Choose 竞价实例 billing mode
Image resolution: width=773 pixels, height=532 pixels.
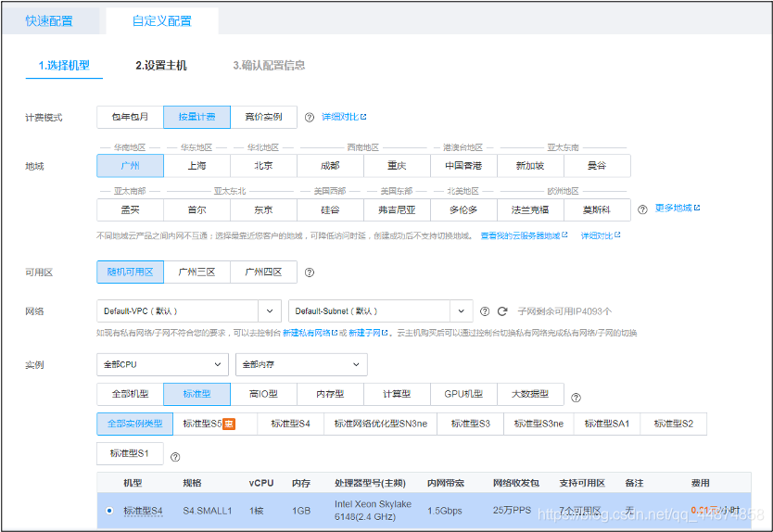[263, 117]
